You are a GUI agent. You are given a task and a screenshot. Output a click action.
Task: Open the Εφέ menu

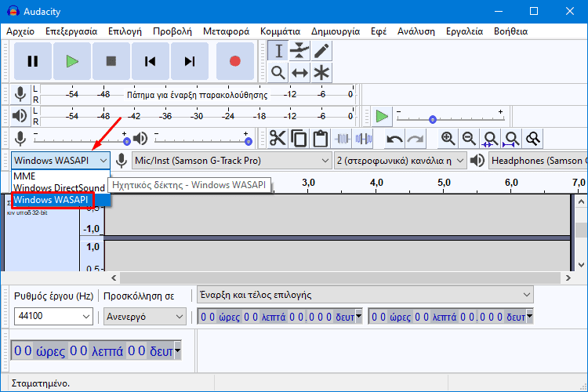379,31
